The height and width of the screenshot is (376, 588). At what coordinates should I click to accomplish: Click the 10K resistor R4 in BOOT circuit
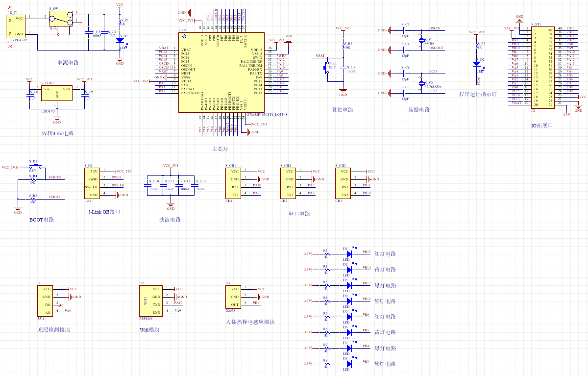[33, 179]
